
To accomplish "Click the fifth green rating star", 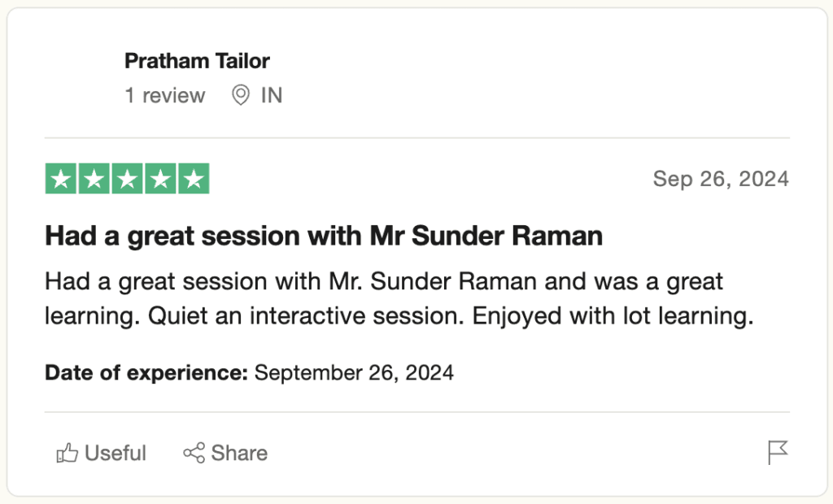I will tap(193, 179).
